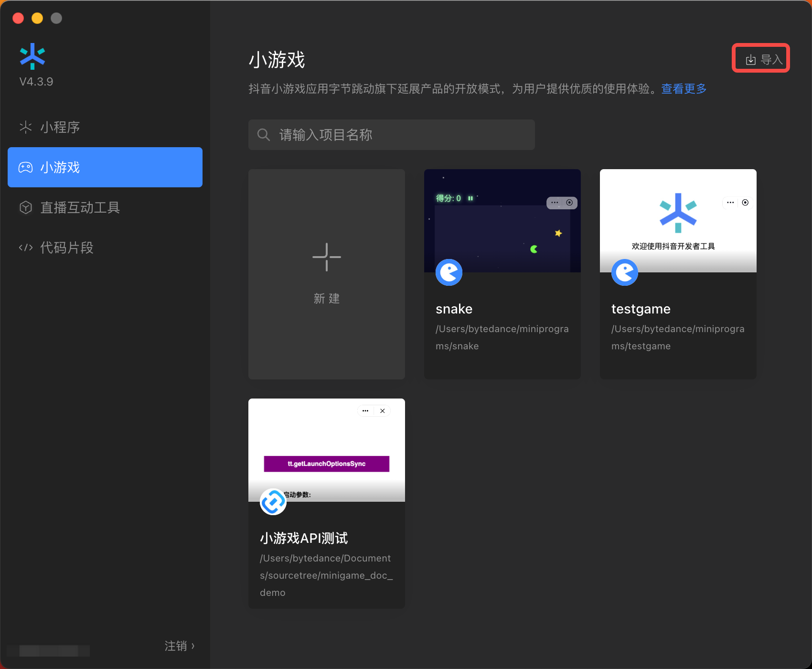Open the testgame project thumbnail

(x=678, y=221)
